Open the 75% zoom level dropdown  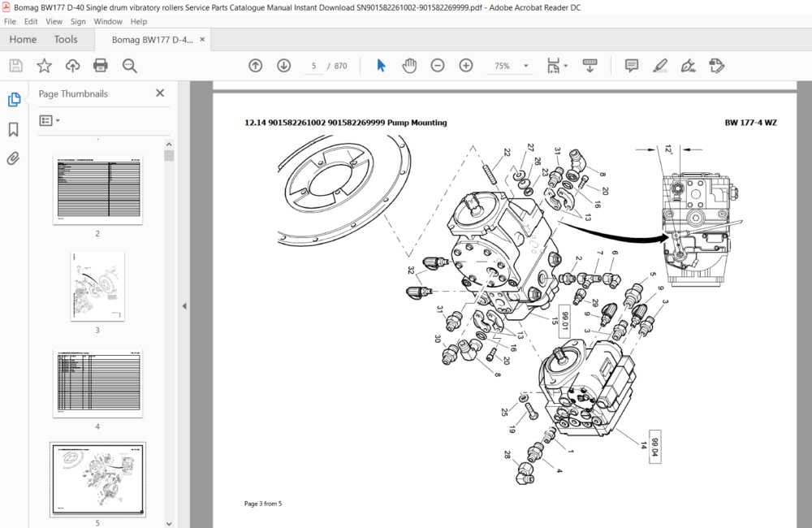click(525, 66)
